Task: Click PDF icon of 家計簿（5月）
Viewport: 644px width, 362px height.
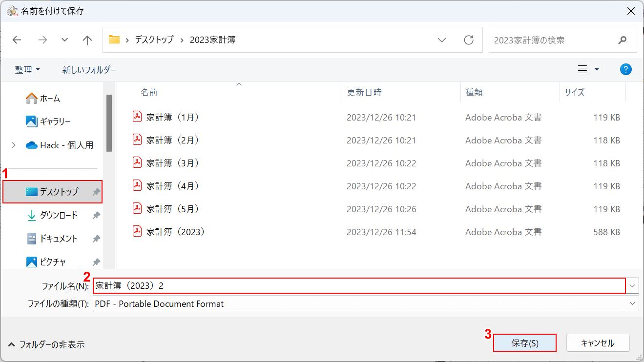Action: (x=137, y=208)
